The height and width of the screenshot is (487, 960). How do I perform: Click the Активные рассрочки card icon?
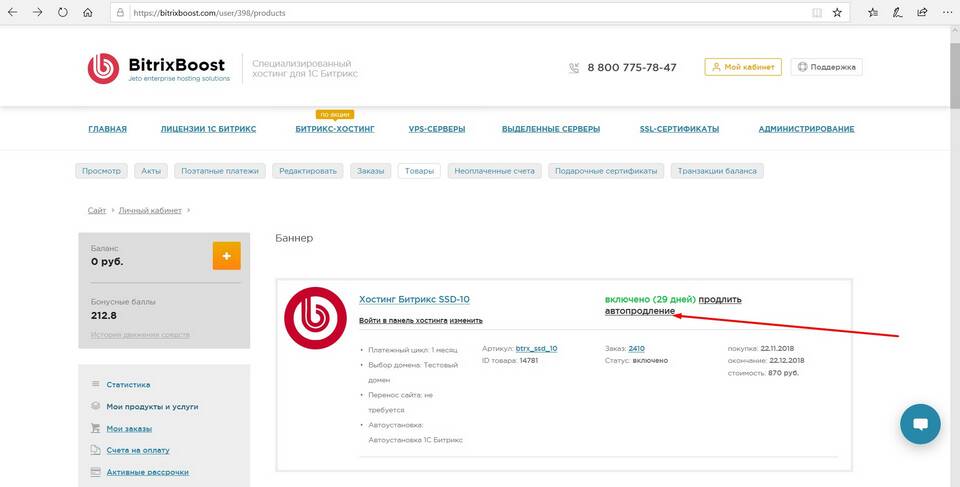pos(96,472)
